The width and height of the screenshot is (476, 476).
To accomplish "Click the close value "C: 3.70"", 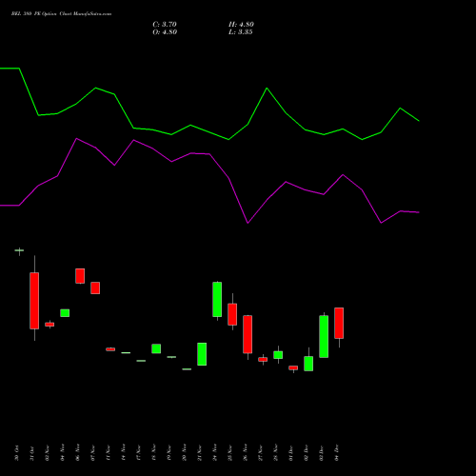I will [x=165, y=25].
